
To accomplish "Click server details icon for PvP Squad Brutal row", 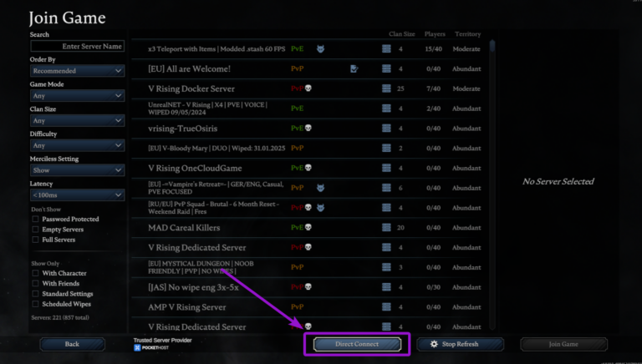I will click(386, 207).
